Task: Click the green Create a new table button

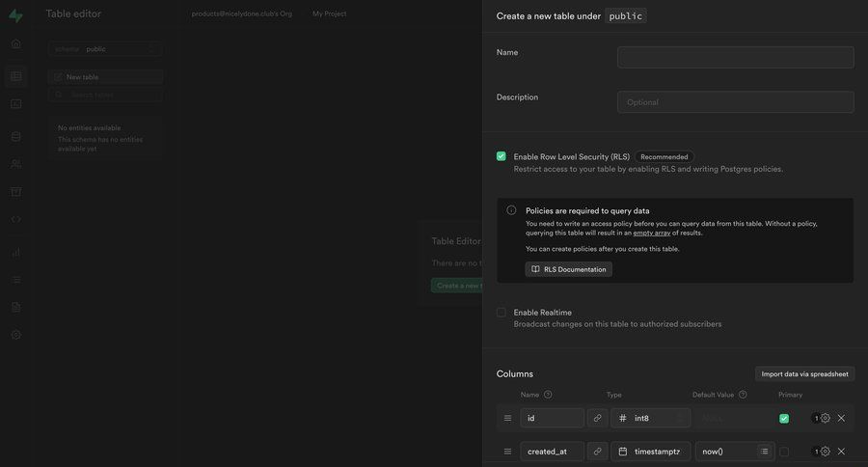Action: pyautogui.click(x=457, y=286)
